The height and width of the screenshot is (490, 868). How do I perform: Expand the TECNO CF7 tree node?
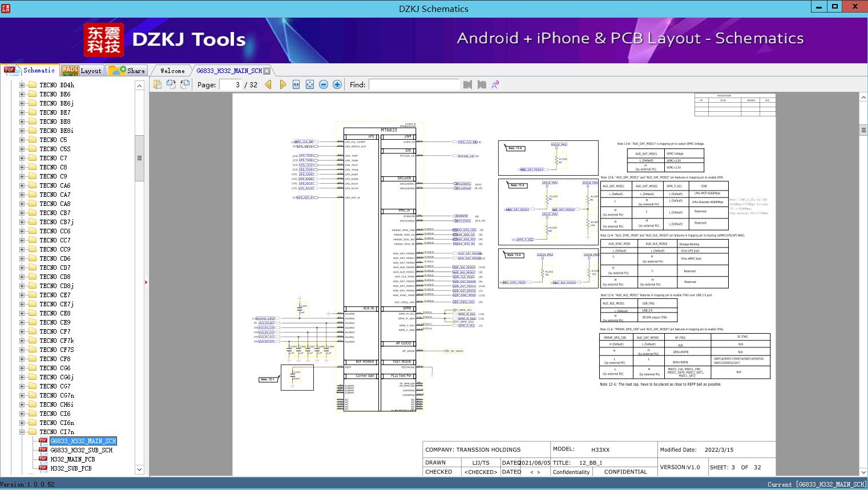click(x=22, y=331)
